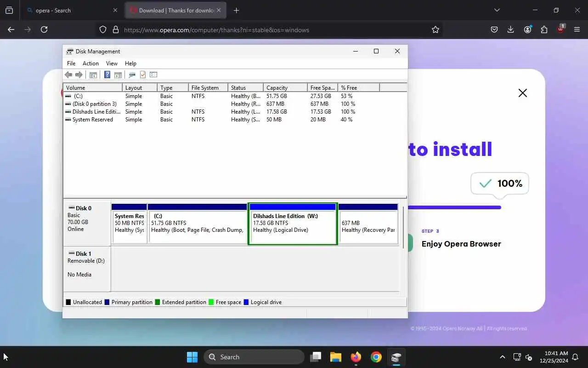
Task: Click green Extended partition legend swatch
Action: 158,302
